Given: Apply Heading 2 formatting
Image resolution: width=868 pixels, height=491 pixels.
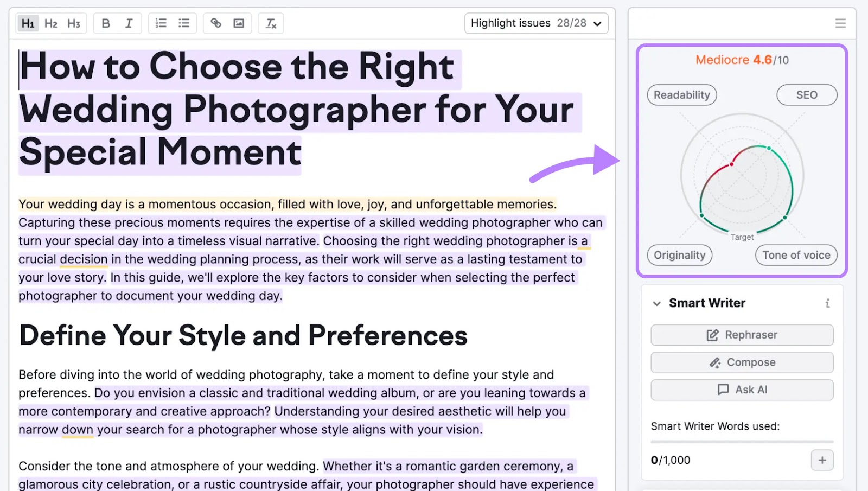Looking at the screenshot, I should (x=51, y=23).
